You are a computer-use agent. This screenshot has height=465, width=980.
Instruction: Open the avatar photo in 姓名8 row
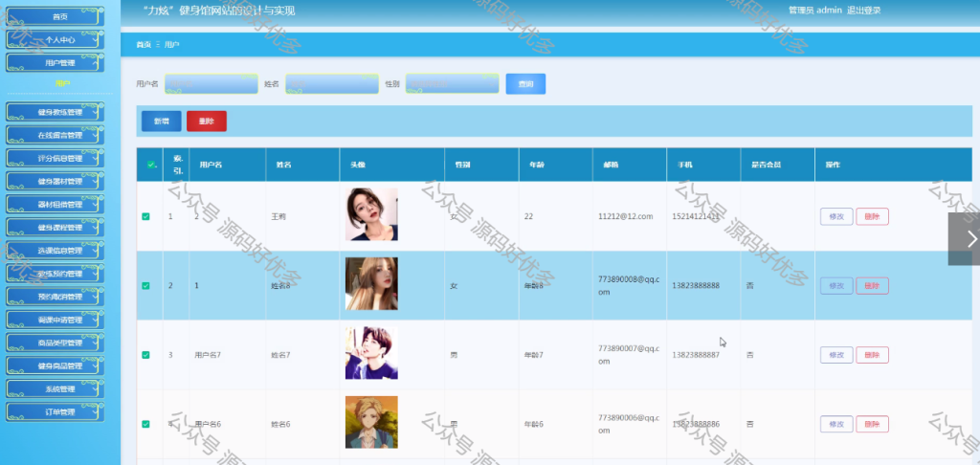pos(371,284)
